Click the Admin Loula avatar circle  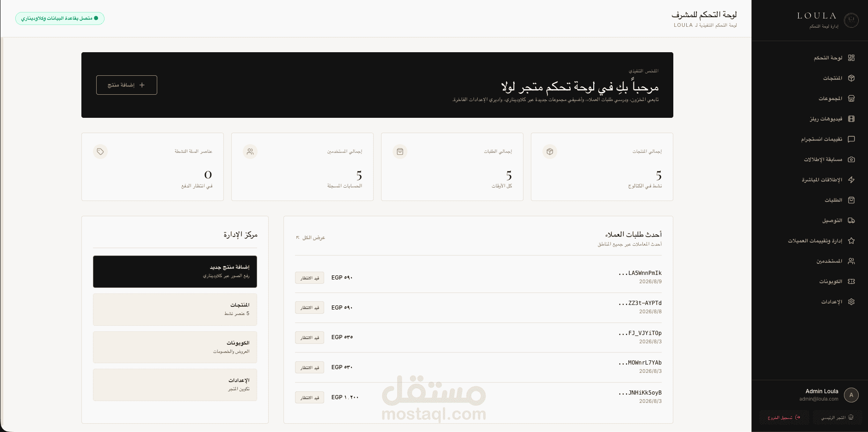pyautogui.click(x=851, y=395)
